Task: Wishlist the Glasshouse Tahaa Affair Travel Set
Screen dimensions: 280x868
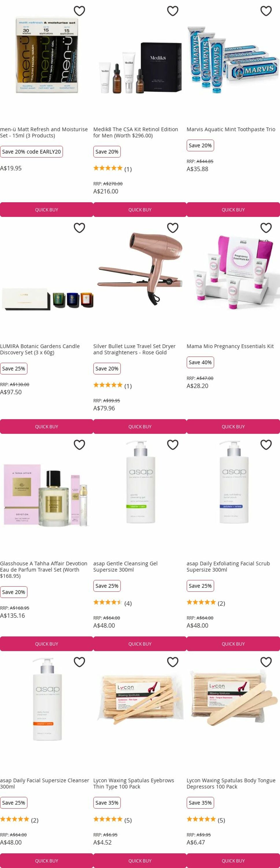Action: [79, 445]
